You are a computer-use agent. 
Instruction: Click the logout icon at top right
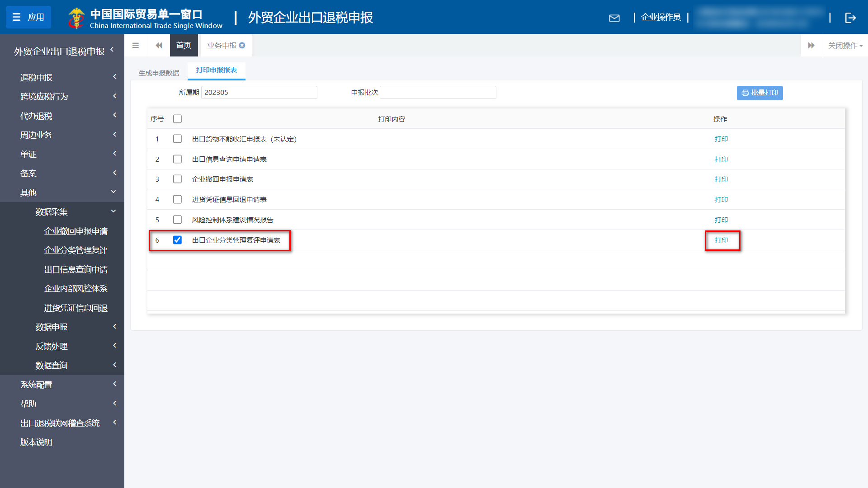point(850,18)
